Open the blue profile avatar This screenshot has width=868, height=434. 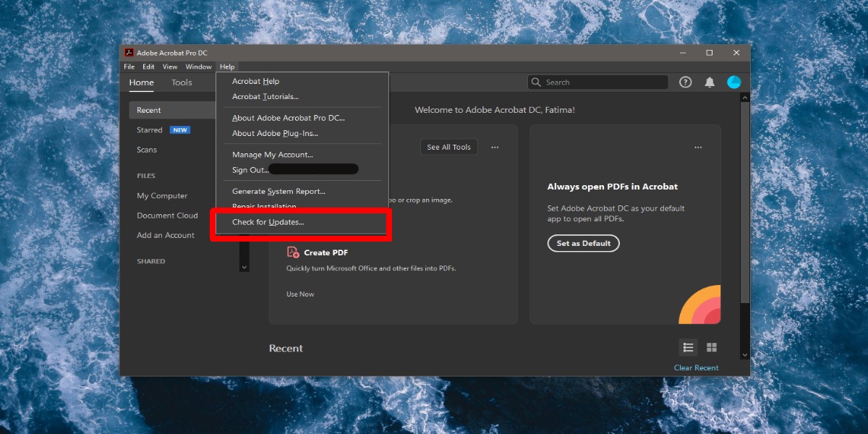734,82
